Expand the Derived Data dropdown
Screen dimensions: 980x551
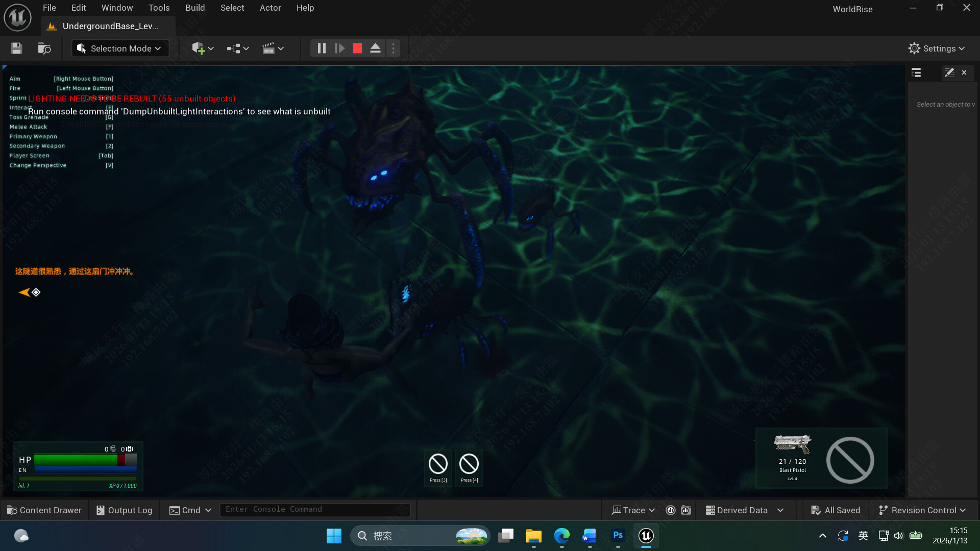click(x=745, y=510)
